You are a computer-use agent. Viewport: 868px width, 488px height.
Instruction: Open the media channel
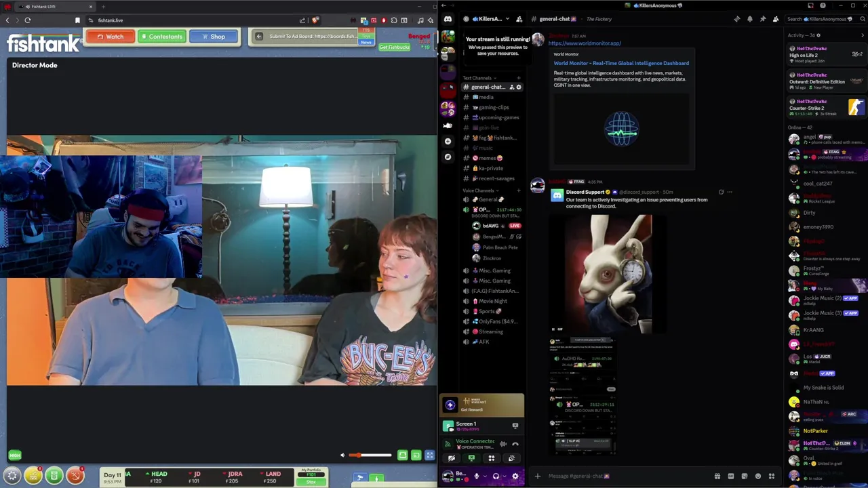[492, 97]
